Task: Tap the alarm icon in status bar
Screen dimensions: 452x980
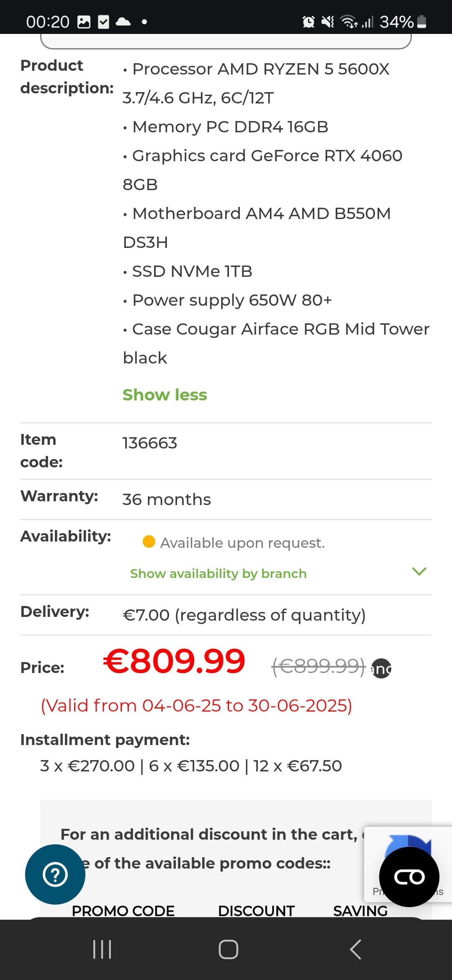Action: [308, 21]
